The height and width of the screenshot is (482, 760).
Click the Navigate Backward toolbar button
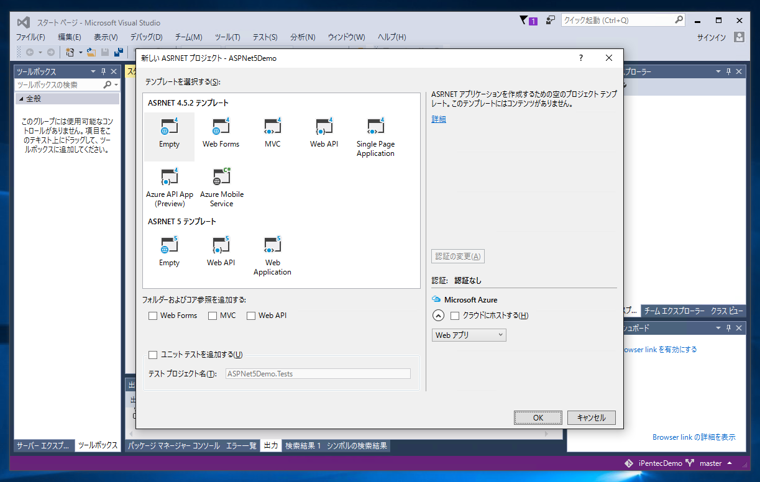[x=30, y=52]
